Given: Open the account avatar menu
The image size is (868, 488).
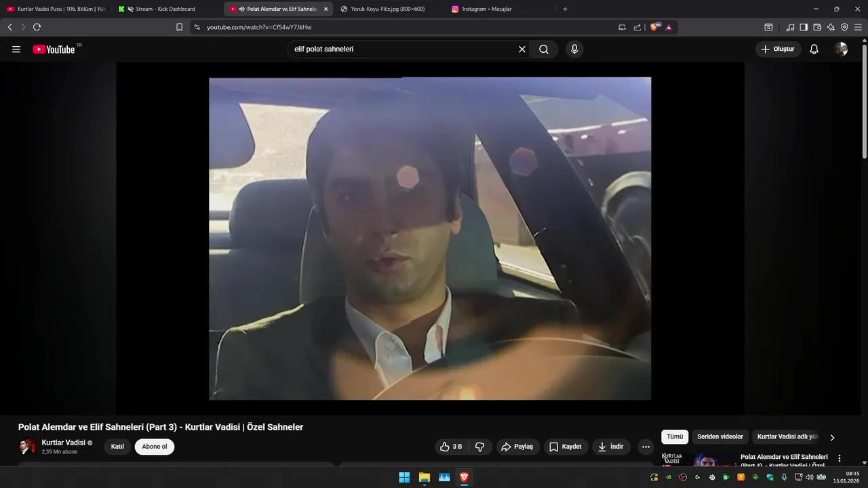Looking at the screenshot, I should (x=842, y=49).
